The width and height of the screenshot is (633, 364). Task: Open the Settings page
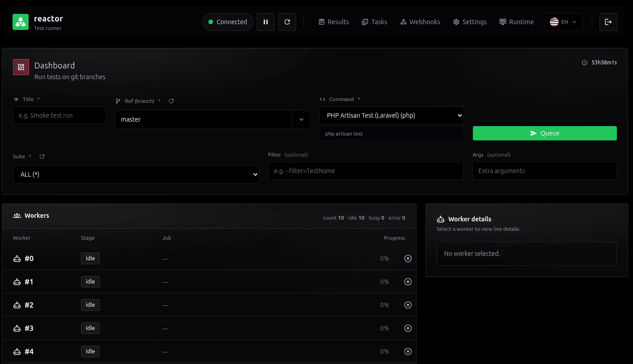tap(470, 22)
